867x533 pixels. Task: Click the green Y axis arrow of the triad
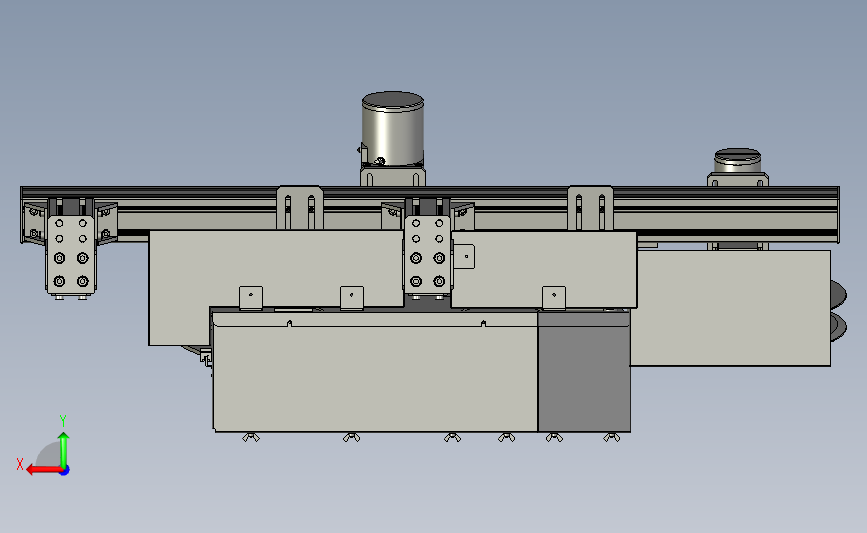(x=64, y=451)
